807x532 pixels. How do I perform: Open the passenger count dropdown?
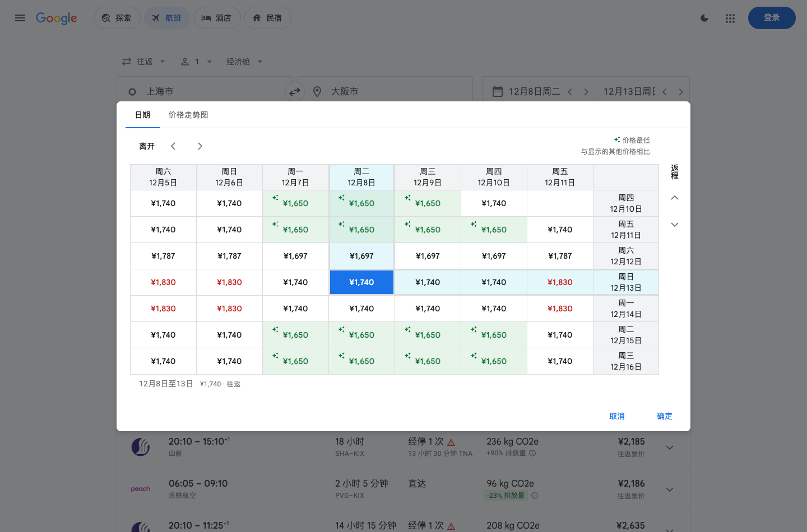point(196,62)
